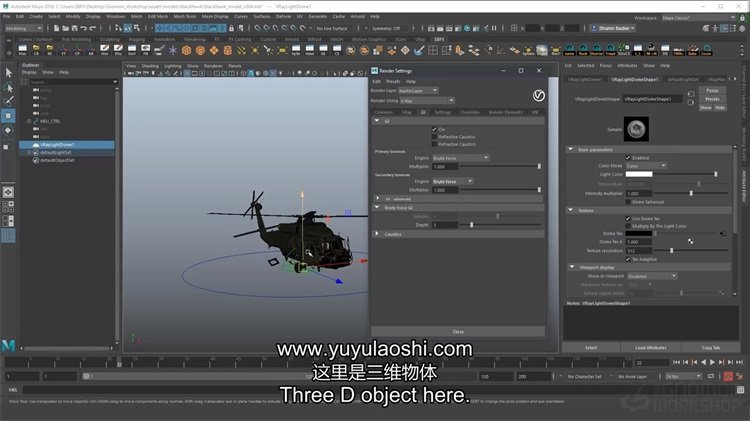Click the orange diamond shelf icon
Viewport: 750px width, 421px height.
[214, 50]
